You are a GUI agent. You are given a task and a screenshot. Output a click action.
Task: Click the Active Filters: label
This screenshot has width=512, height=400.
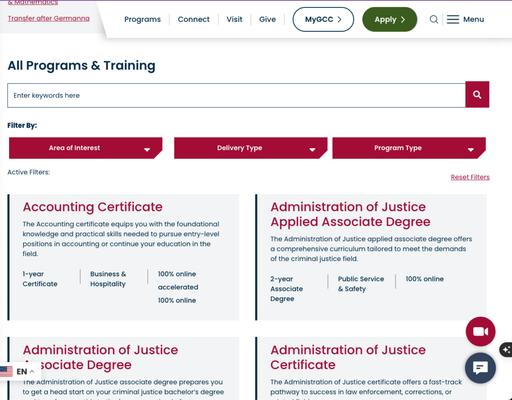[x=29, y=172]
